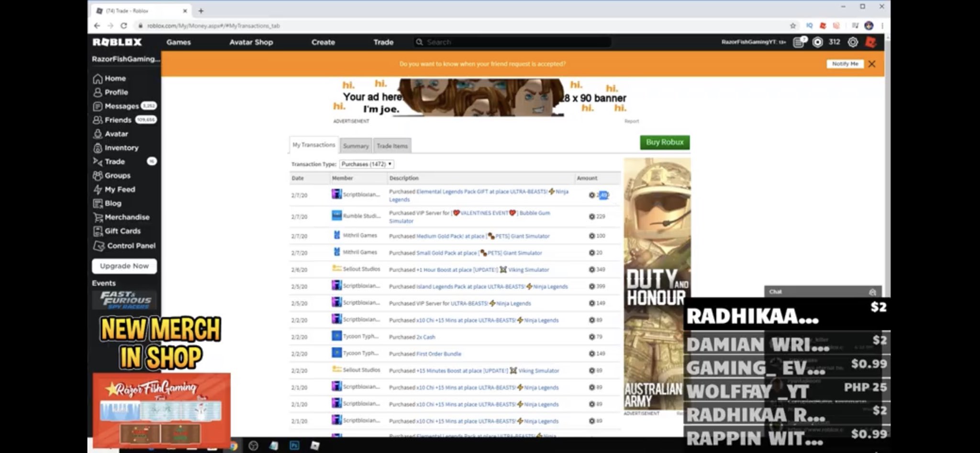The height and width of the screenshot is (453, 980).
Task: Click the green Buy Robux button
Action: tap(665, 142)
